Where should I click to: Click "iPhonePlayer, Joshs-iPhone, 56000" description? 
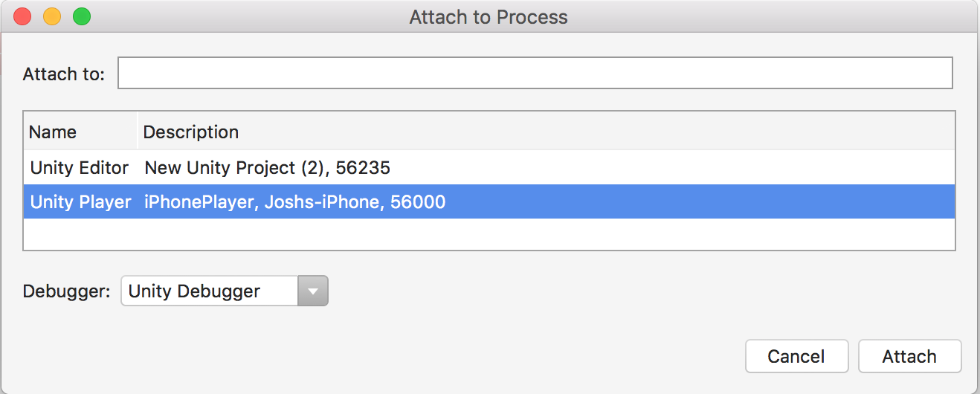[x=294, y=201]
